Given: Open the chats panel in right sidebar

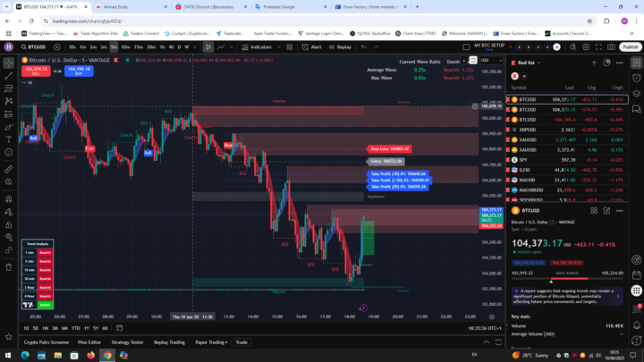Looking at the screenshot, I should click(637, 109).
